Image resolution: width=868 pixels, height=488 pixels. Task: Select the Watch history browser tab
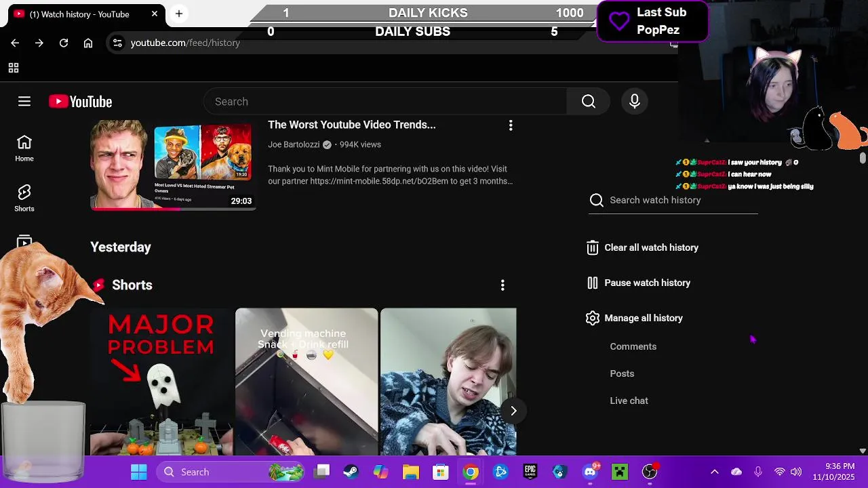87,14
